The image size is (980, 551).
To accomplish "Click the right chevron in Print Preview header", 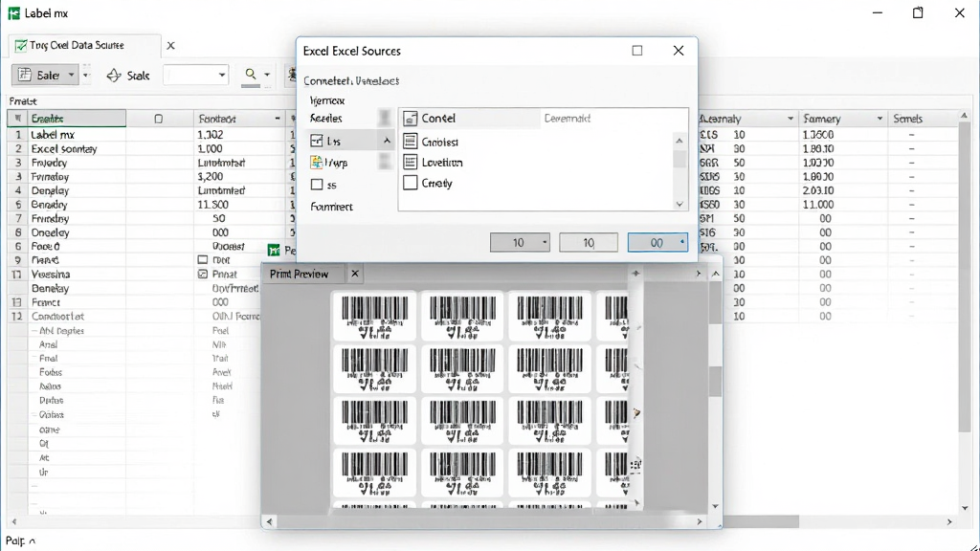I will click(699, 274).
